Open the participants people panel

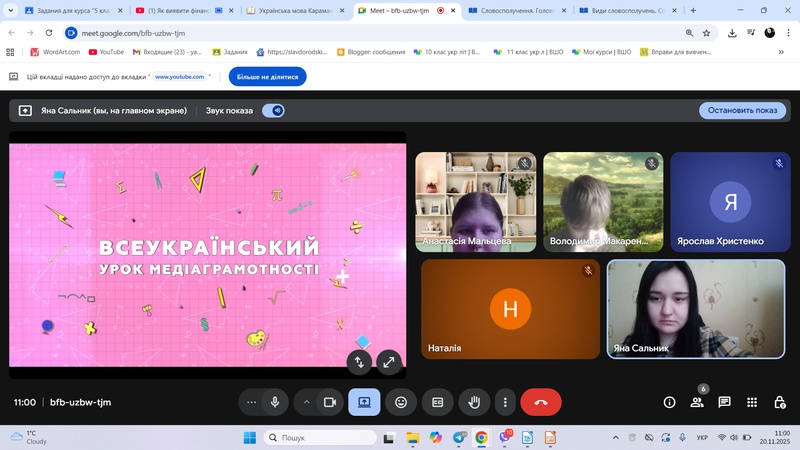click(697, 402)
